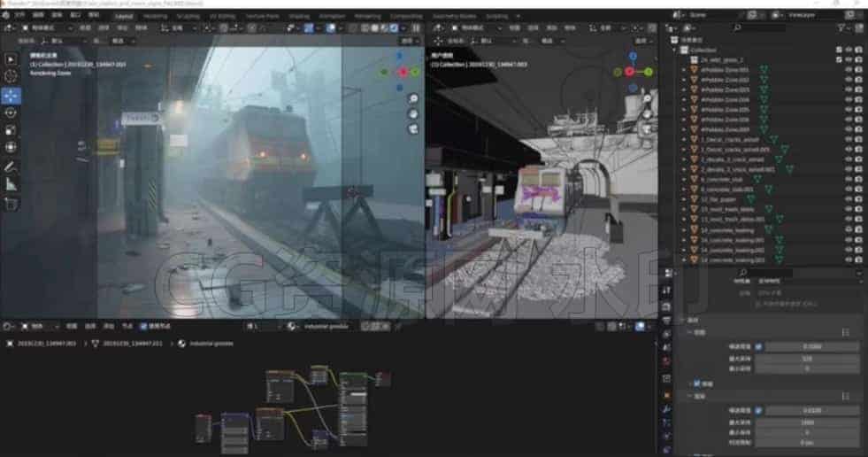Select the 3D Cursor tool
Image resolution: width=868 pixels, height=457 pixels.
coord(11,76)
